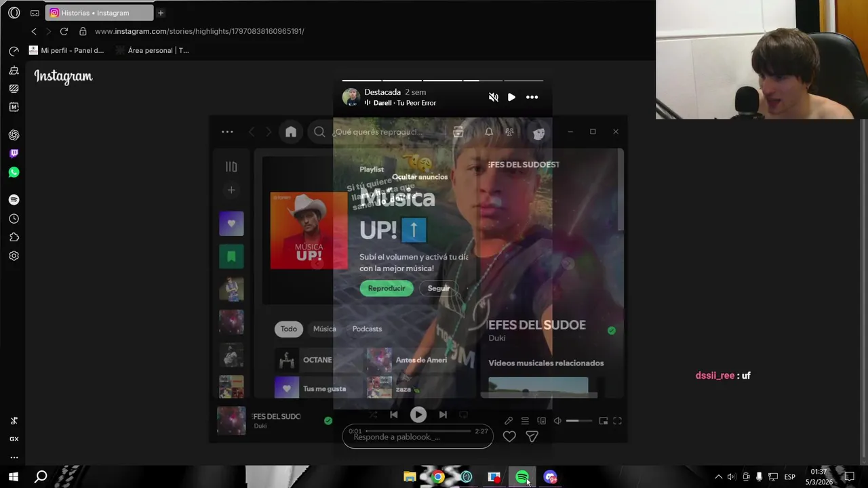Go back with browser back arrow
This screenshot has width=868, height=488.
coord(34,31)
